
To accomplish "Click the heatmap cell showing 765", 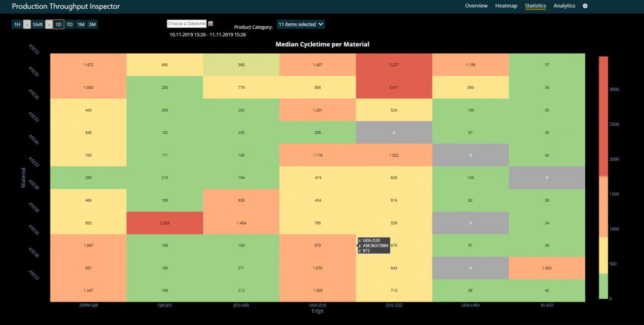I will click(88, 155).
